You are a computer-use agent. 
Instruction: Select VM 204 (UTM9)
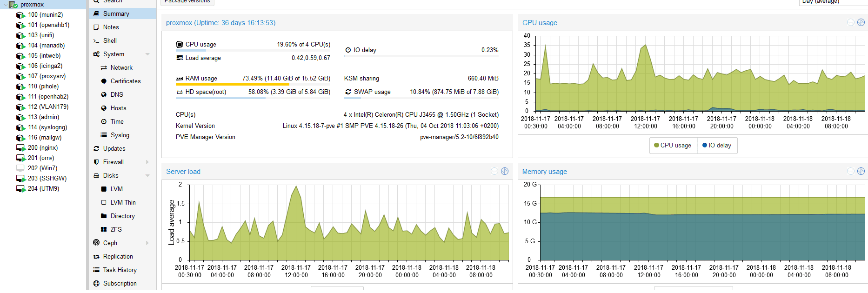coord(43,189)
